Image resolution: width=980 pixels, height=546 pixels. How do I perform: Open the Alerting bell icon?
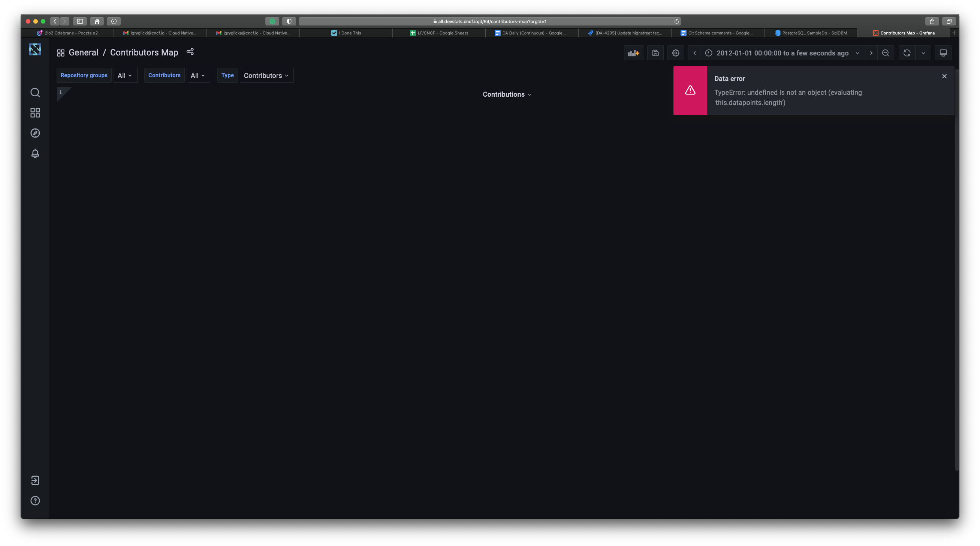pyautogui.click(x=35, y=153)
